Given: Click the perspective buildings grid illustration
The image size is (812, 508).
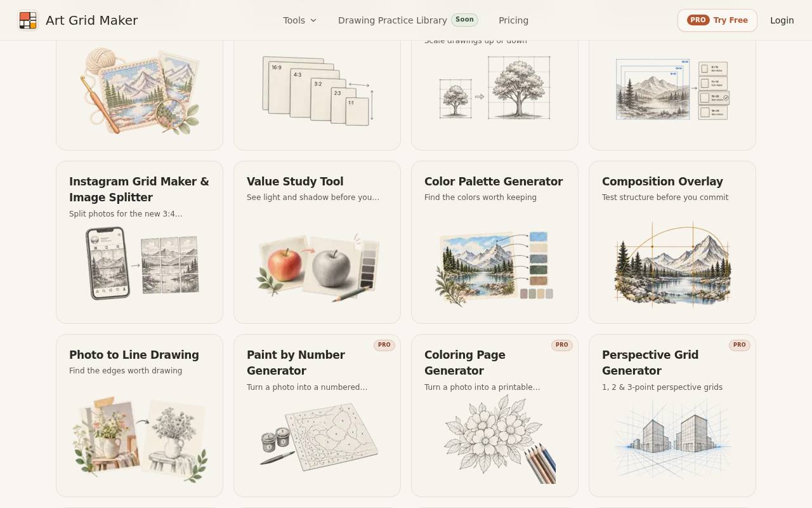Looking at the screenshot, I should click(672, 438).
